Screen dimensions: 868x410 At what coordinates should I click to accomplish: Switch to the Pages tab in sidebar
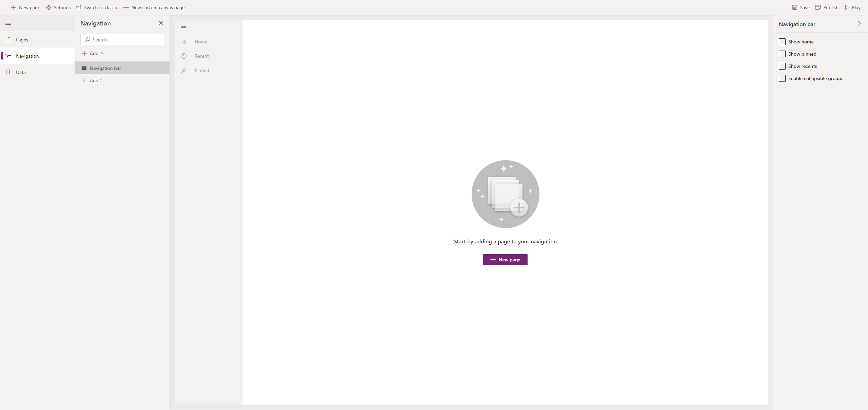coord(22,39)
